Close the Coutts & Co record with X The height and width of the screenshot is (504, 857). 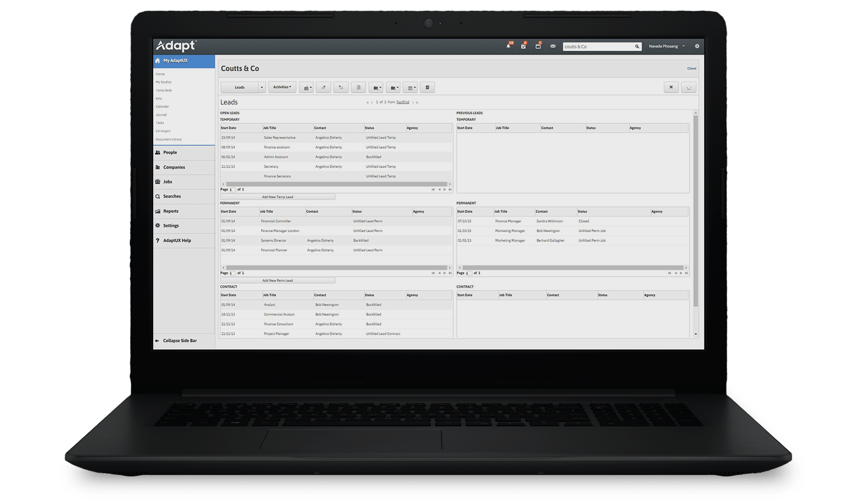[671, 87]
